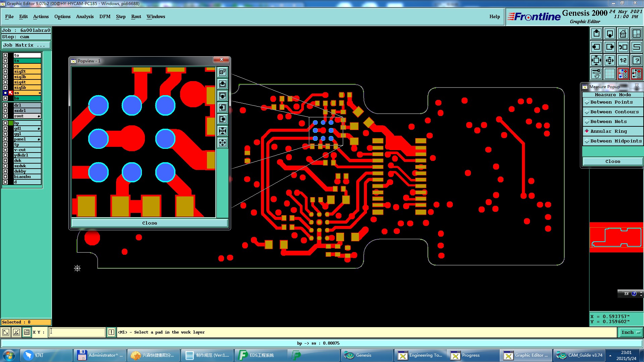Open the Analysis menu
644x362 pixels.
85,16
